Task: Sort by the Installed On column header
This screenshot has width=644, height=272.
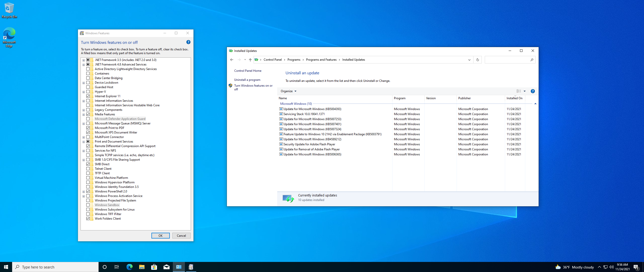Action: pos(515,98)
